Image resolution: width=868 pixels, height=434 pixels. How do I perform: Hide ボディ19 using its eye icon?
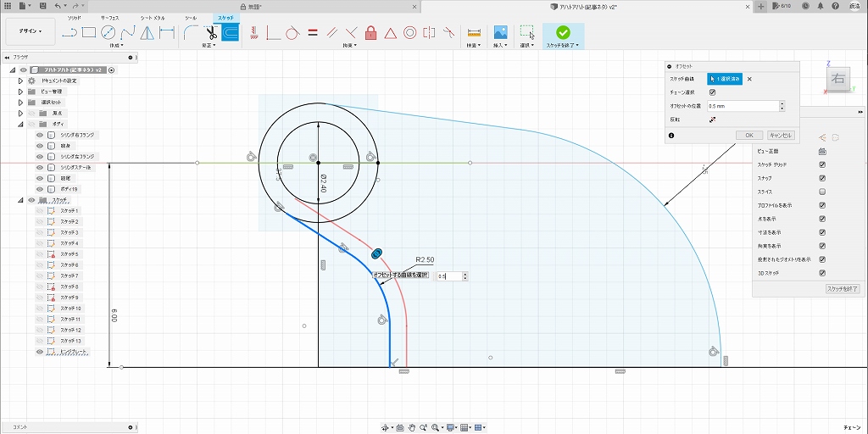tap(40, 189)
